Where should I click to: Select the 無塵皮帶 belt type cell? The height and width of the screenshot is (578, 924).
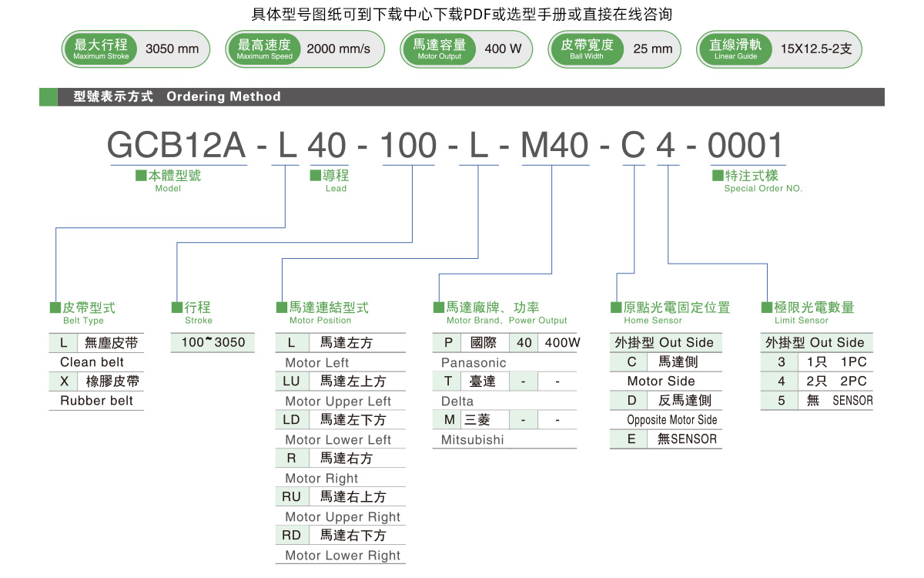[x=112, y=343]
